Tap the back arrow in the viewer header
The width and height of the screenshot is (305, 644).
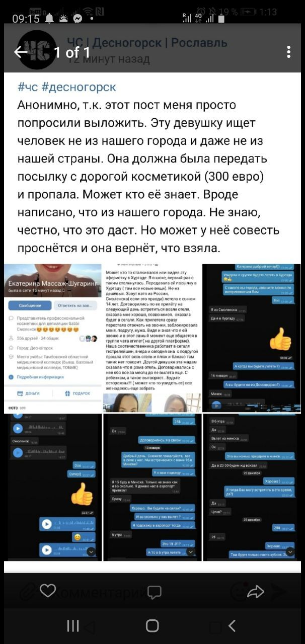(21, 52)
